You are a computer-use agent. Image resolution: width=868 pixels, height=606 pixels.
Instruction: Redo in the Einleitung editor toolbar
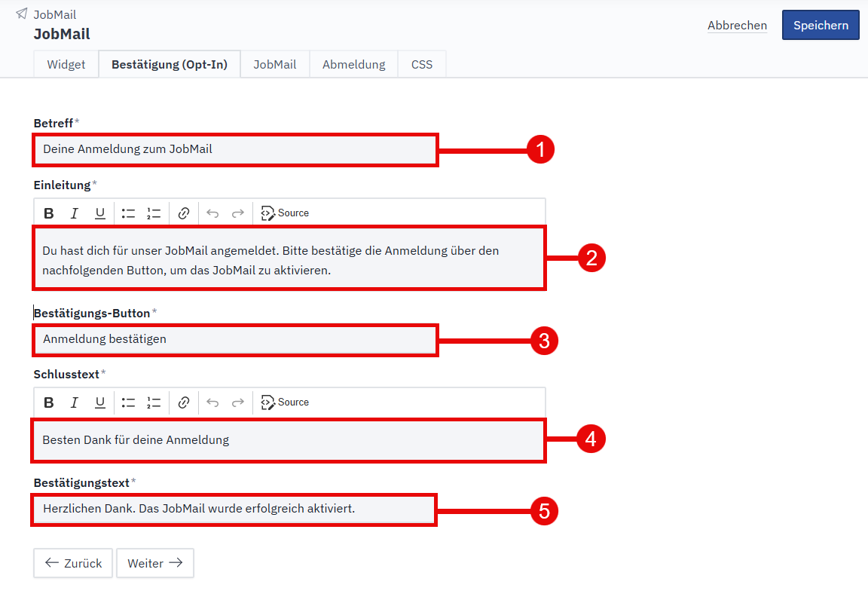(x=238, y=213)
